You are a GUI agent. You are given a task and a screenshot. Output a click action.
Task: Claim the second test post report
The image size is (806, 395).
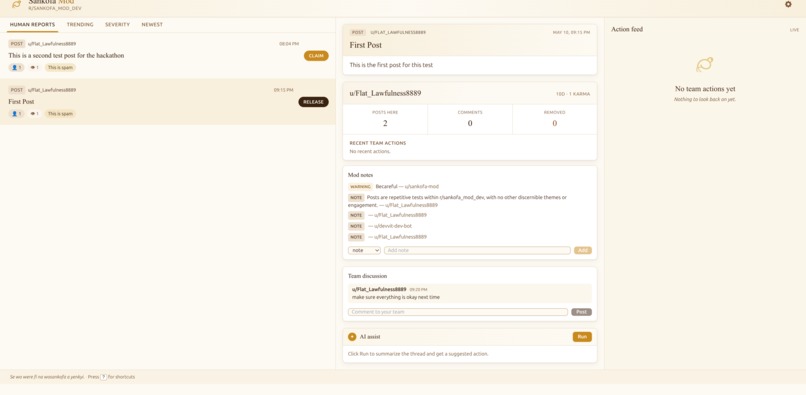pos(316,56)
